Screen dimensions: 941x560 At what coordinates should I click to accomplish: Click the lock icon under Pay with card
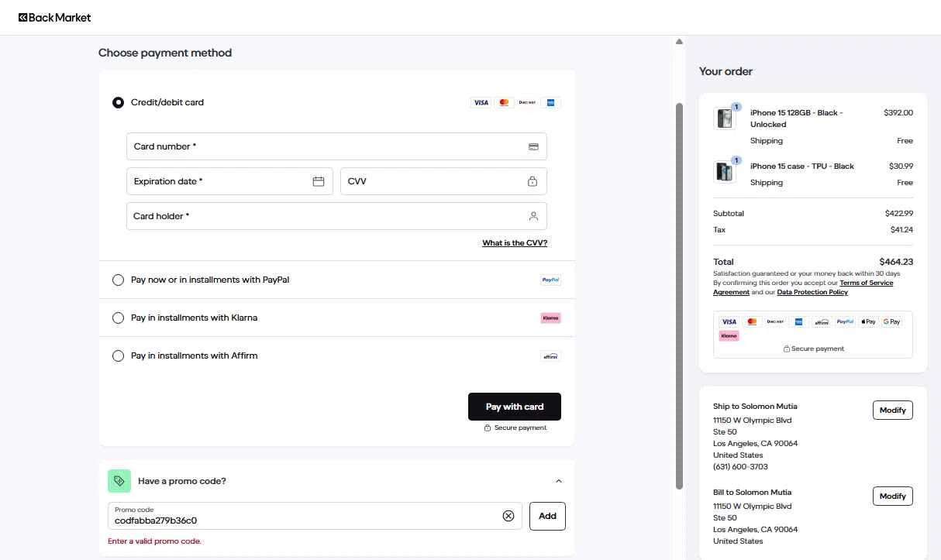488,428
